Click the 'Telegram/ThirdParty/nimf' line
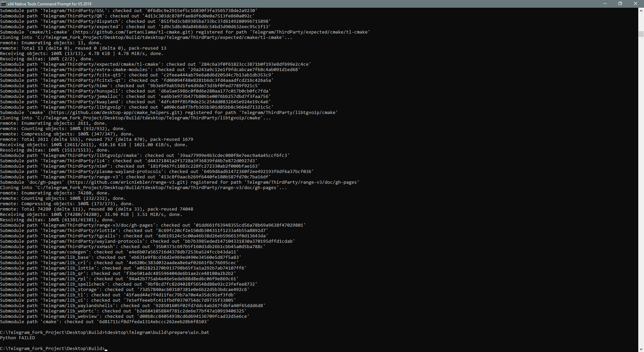The width and height of the screenshot is (644, 352). [130, 166]
